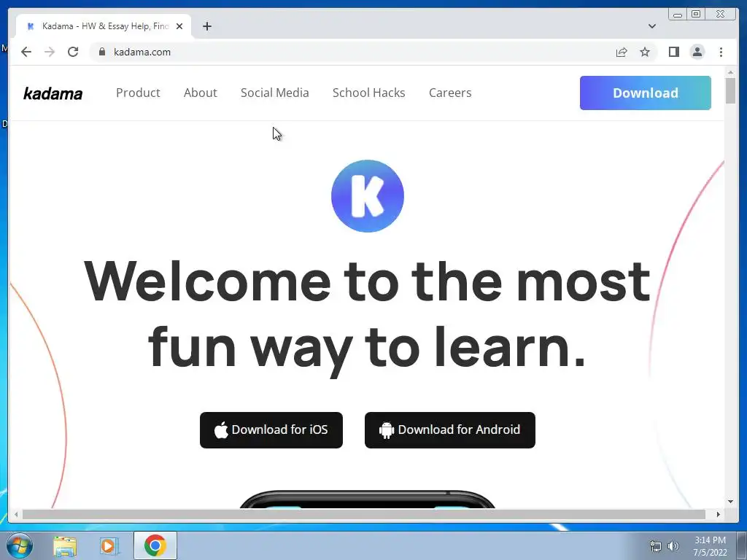
Task: Go back to the previous page
Action: coord(26,52)
